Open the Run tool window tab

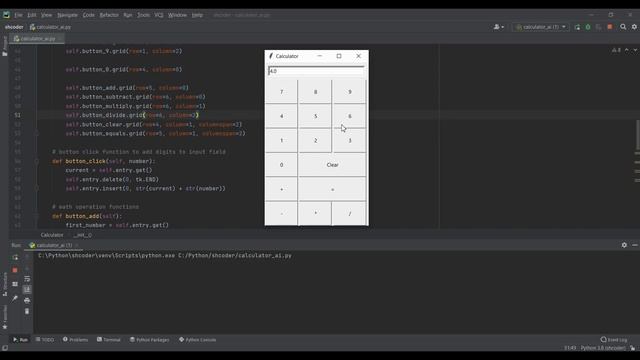point(20,340)
